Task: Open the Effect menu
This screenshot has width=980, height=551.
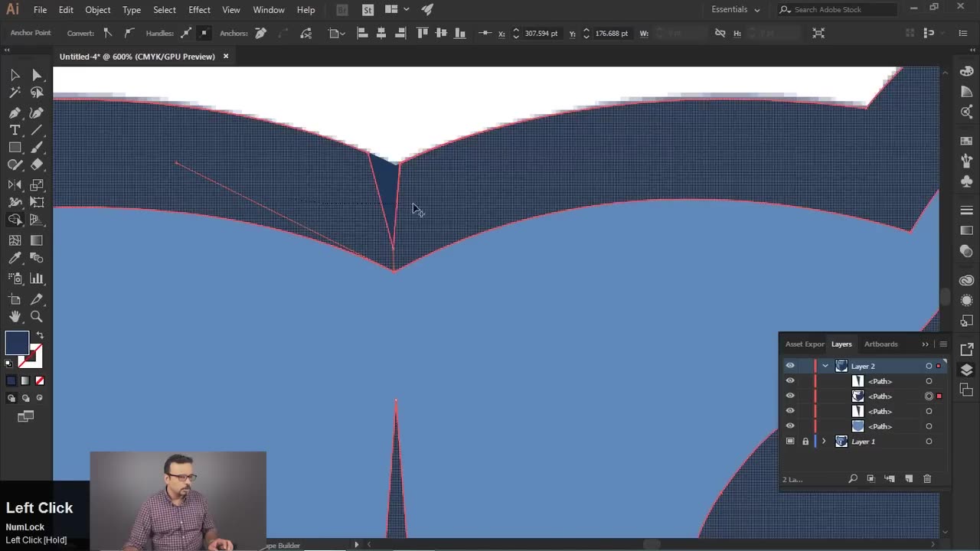Action: click(199, 10)
